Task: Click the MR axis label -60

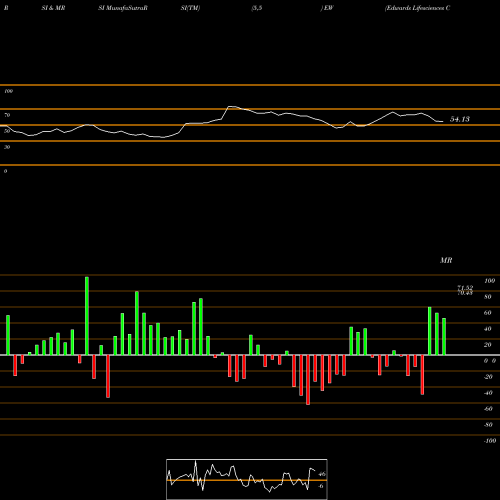Action: [x=488, y=409]
